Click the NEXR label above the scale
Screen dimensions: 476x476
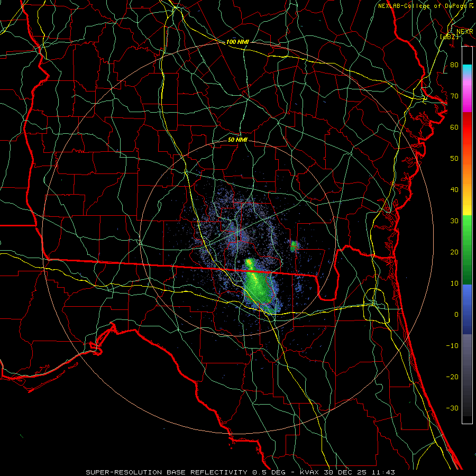click(x=464, y=31)
